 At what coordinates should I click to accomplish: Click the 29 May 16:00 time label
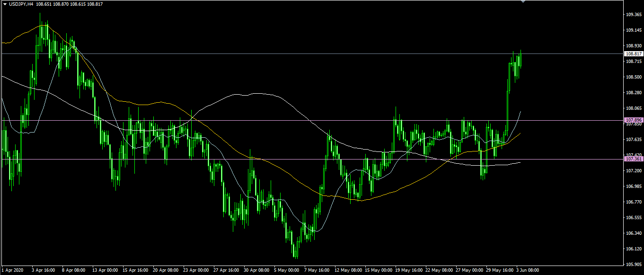pyautogui.click(x=499, y=270)
